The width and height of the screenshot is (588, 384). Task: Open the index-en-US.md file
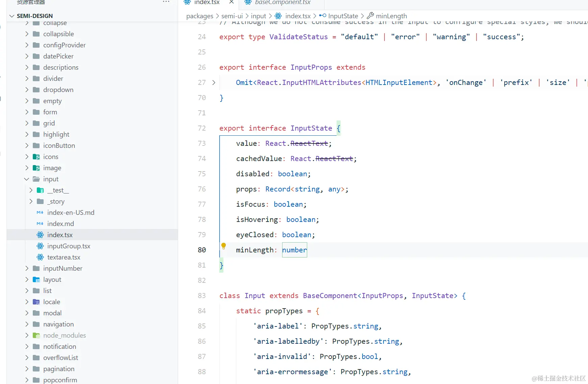click(x=71, y=212)
